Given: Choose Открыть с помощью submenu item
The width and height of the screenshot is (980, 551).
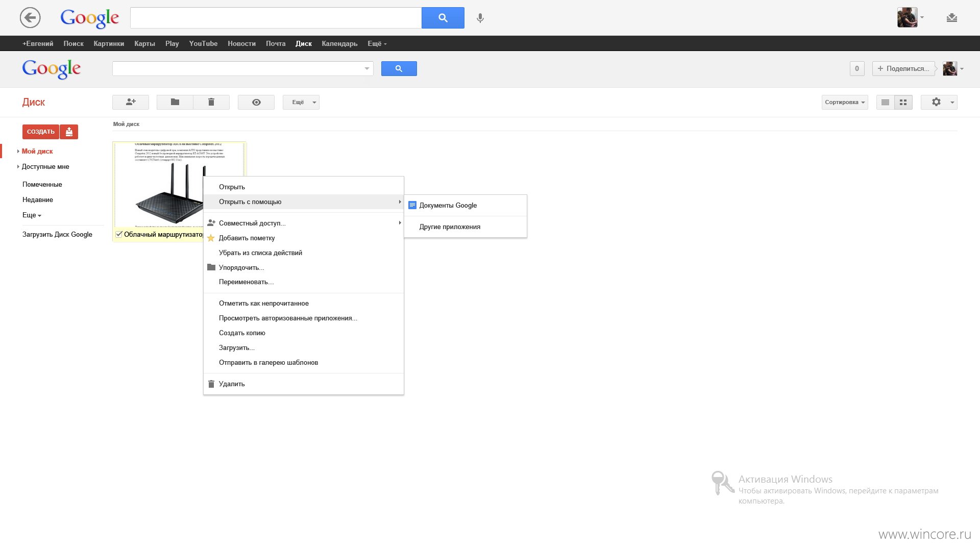Looking at the screenshot, I should (x=304, y=202).
